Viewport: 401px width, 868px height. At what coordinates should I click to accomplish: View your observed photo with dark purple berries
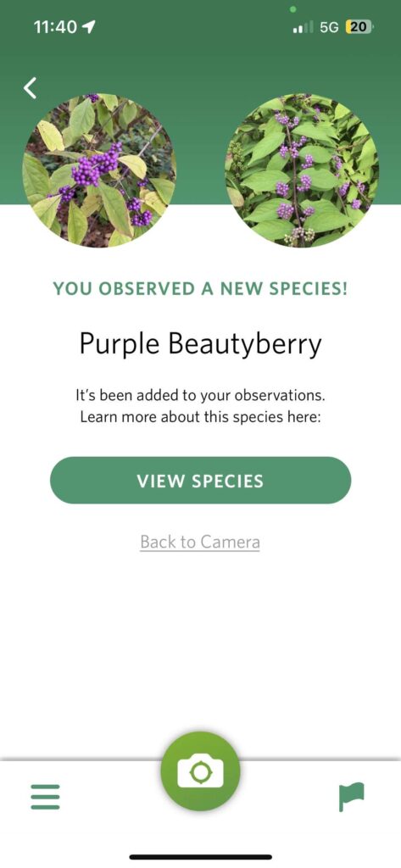coord(99,170)
